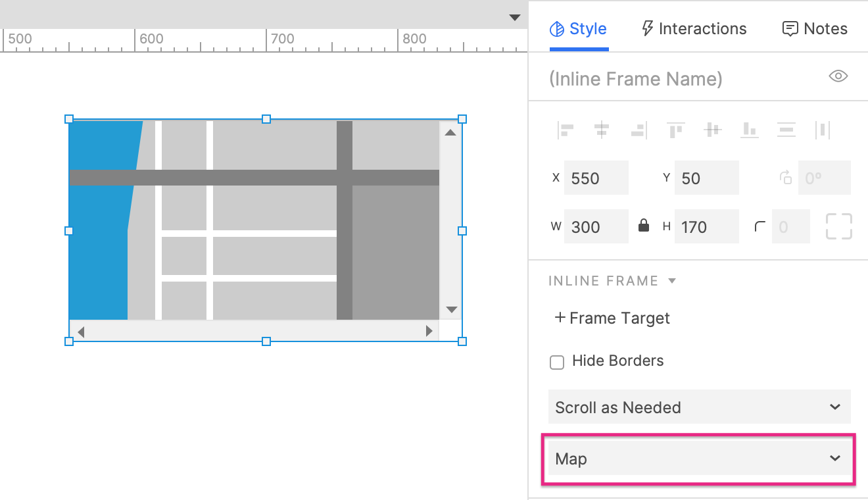Enable the Hide Borders checkbox
This screenshot has width=868, height=500.
click(x=557, y=362)
